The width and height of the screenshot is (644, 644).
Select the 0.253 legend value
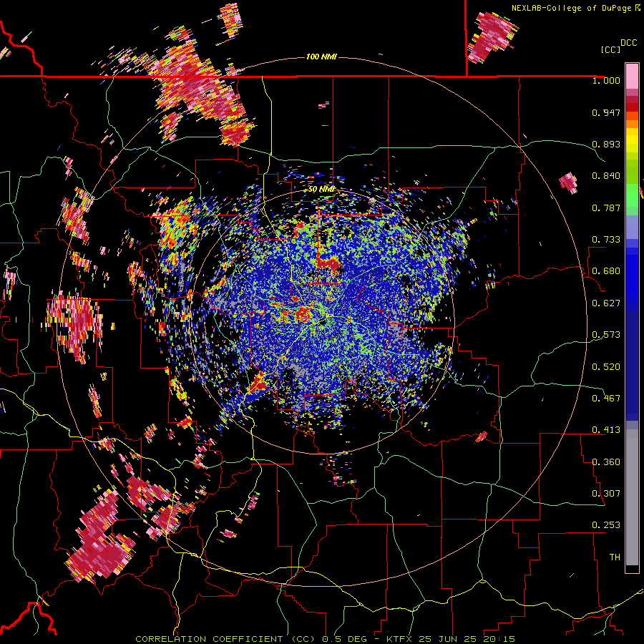click(606, 525)
